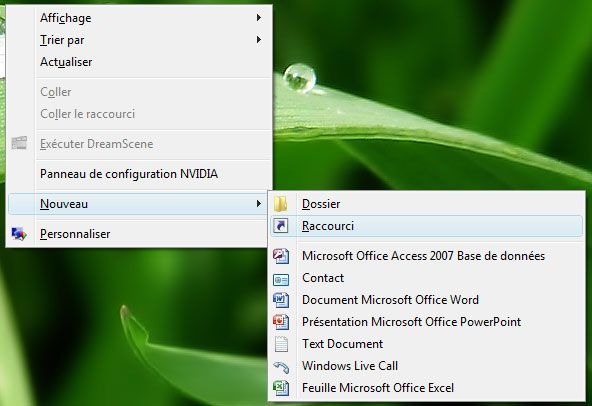Expand the Affichage submenu arrow
Image resolution: width=592 pixels, height=406 pixels.
[x=259, y=17]
